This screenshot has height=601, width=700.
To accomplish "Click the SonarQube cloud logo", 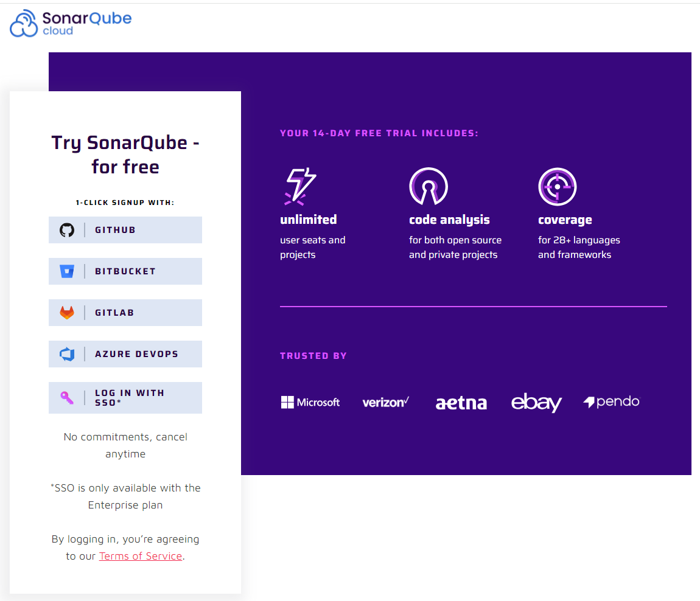I will pyautogui.click(x=70, y=23).
